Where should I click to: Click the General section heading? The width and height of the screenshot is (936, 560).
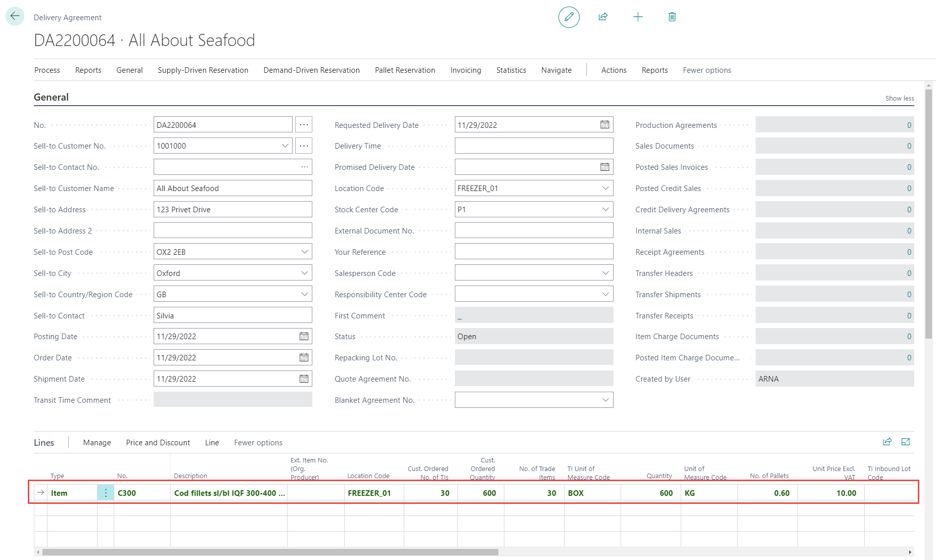(51, 97)
